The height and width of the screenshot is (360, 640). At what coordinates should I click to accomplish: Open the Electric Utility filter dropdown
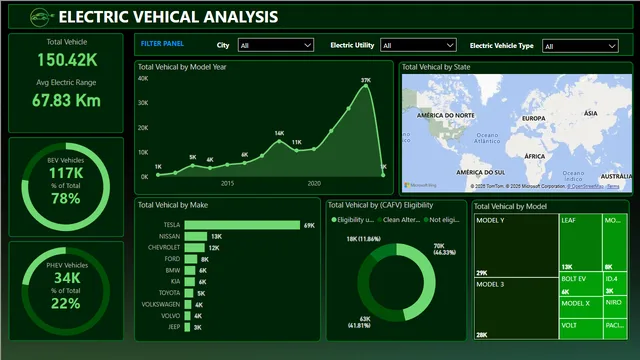(x=418, y=45)
